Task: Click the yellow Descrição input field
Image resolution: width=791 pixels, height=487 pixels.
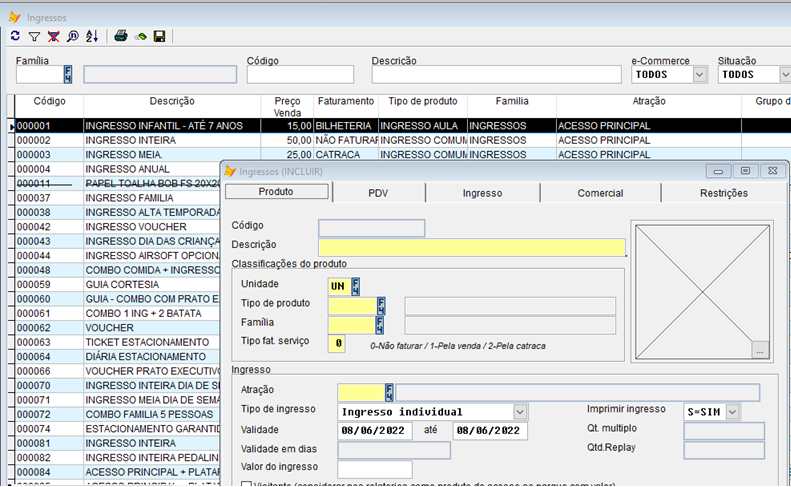Action: 471,247
